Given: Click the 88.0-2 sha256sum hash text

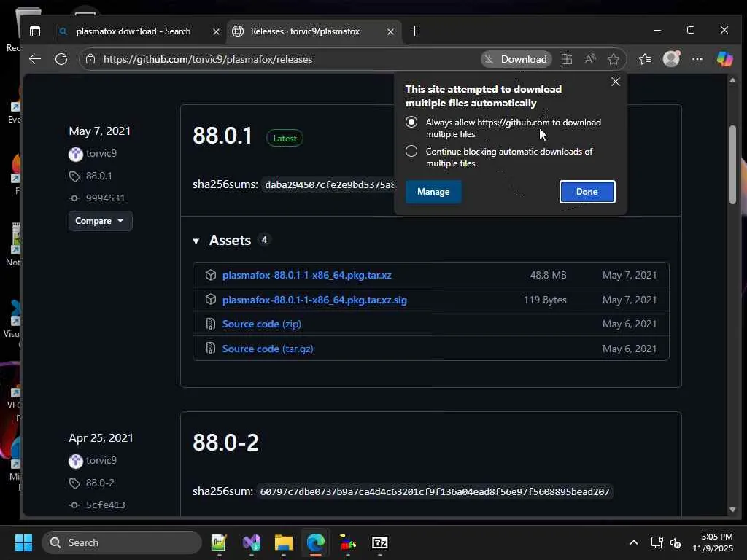Looking at the screenshot, I should [435, 492].
